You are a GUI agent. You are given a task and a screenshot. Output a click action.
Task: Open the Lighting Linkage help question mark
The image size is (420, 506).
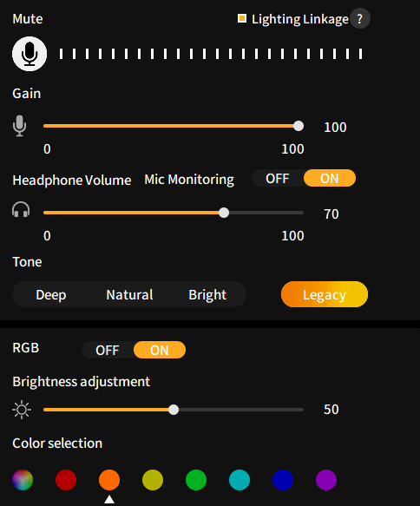(x=359, y=19)
